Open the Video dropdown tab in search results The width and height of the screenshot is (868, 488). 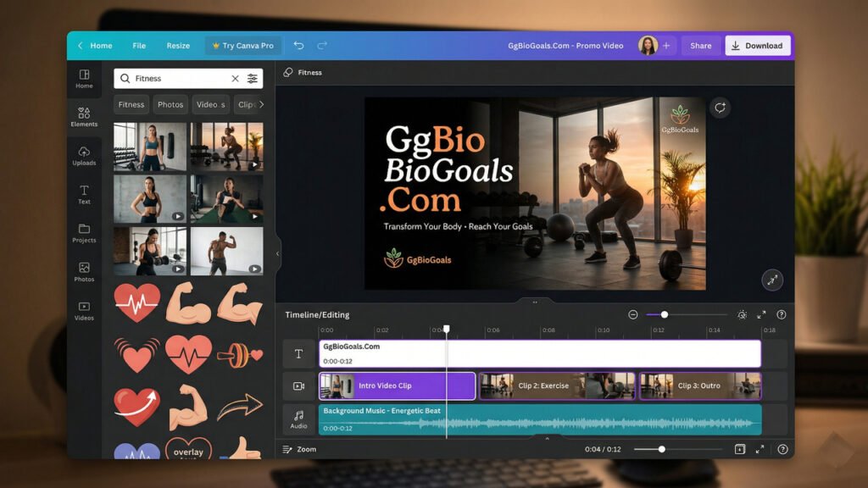[x=210, y=104]
